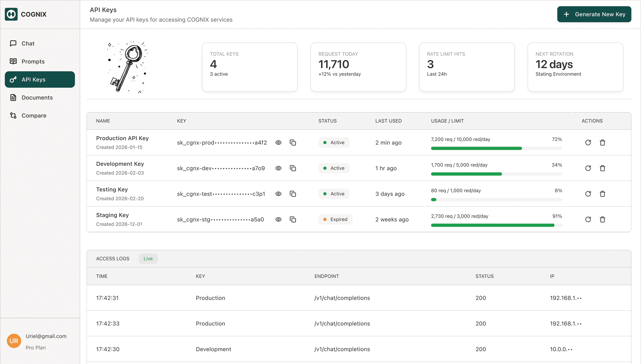The image size is (641, 364).
Task: Unhide the Staging key
Action: (x=278, y=219)
